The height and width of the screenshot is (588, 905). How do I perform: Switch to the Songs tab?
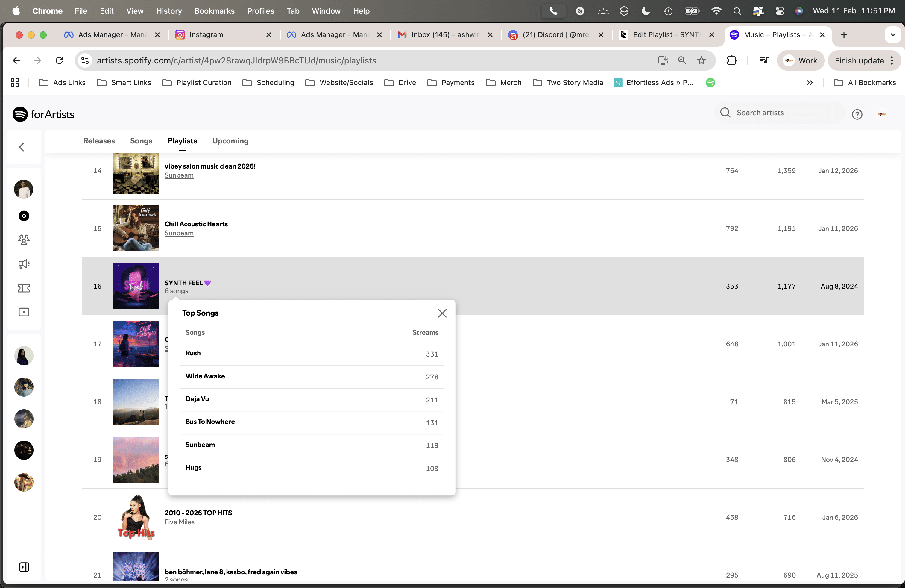tap(141, 141)
